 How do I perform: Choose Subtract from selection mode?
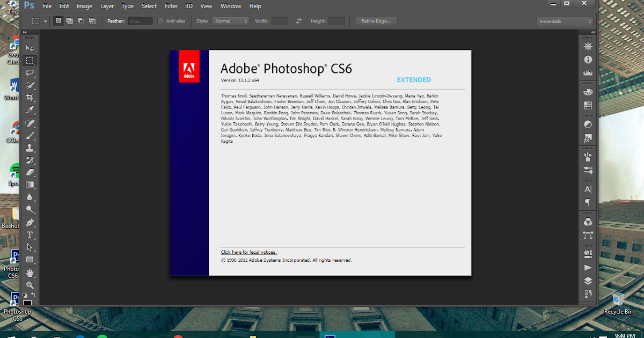(80, 21)
